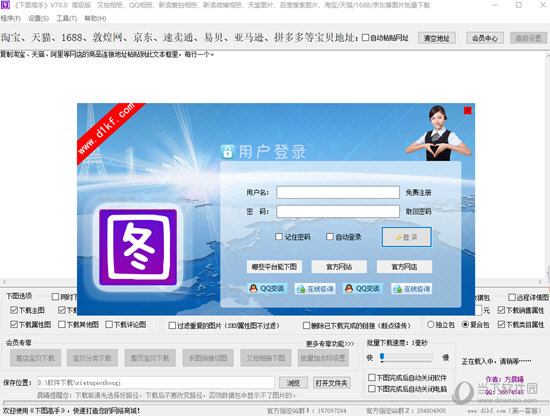Click 官方指定QQ群2 number text
Screen dimensions: 550x416
406,410
